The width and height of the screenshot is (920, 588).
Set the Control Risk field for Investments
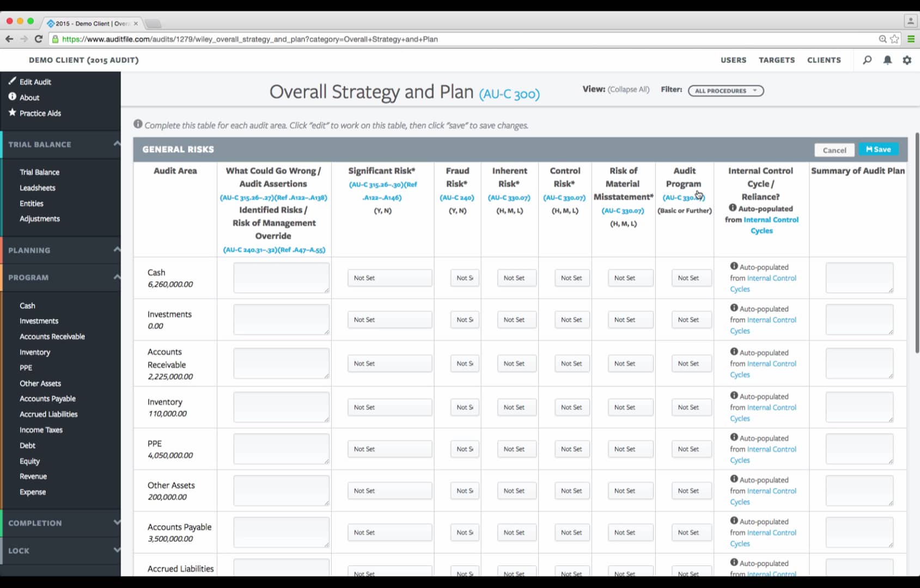[x=571, y=320]
